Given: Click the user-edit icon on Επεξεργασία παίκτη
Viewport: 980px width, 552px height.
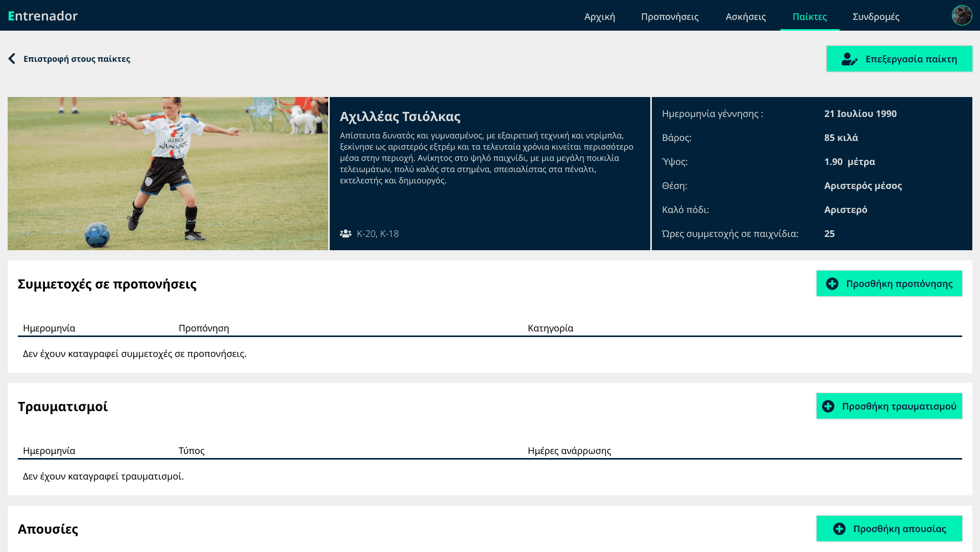Looking at the screenshot, I should pyautogui.click(x=849, y=59).
